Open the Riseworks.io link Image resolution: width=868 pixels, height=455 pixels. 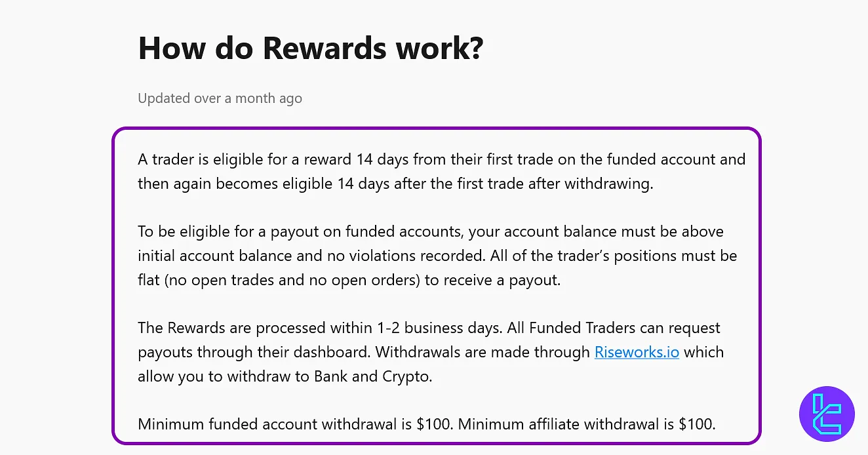click(636, 352)
